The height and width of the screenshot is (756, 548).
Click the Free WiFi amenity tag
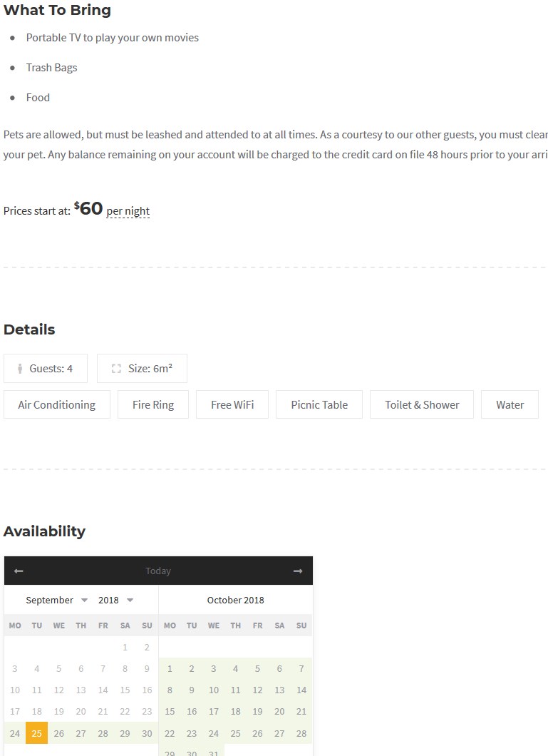pos(232,404)
